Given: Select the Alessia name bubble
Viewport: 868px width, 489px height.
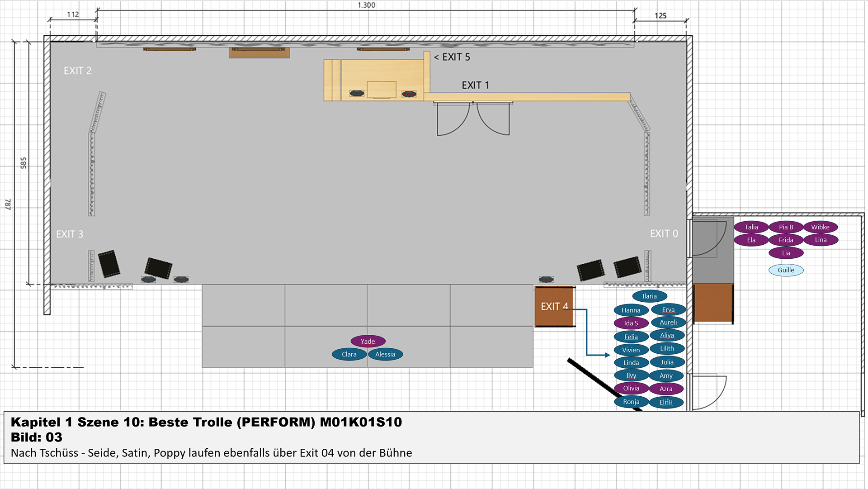Looking at the screenshot, I should point(385,354).
